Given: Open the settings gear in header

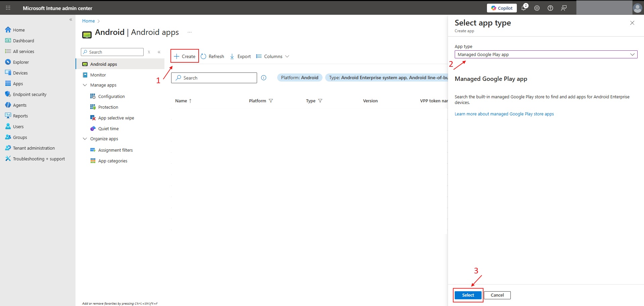Looking at the screenshot, I should (x=537, y=8).
